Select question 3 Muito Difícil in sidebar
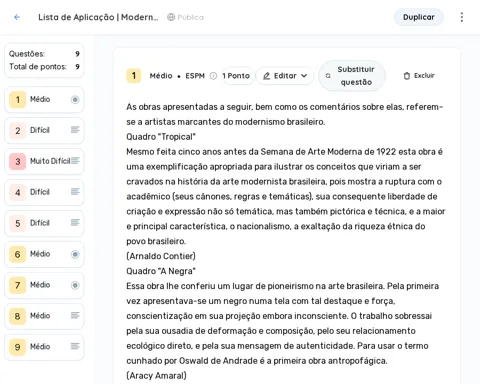The image size is (480, 384). [x=44, y=161]
